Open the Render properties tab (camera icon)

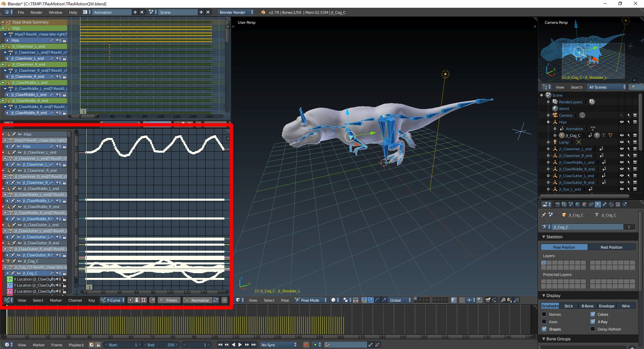click(558, 204)
